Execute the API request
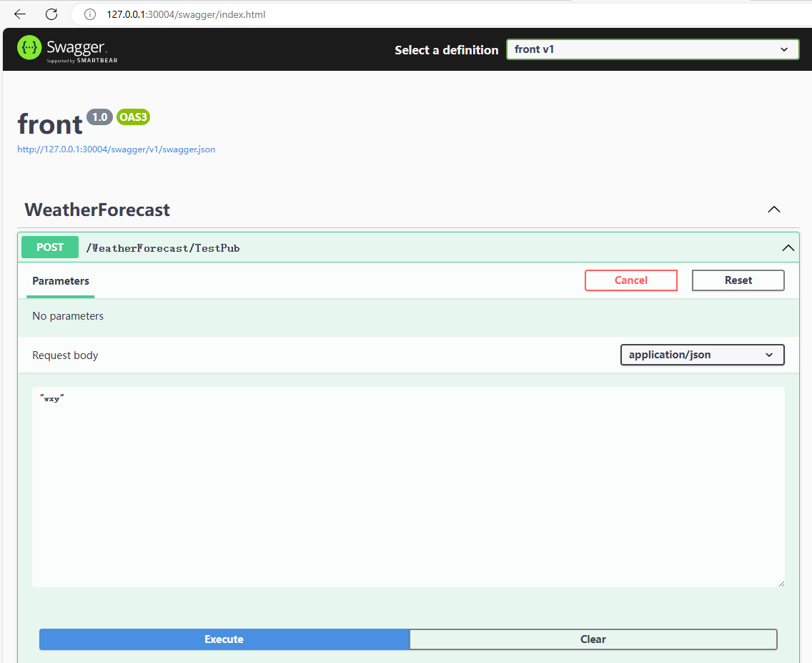Screen dimensions: 812x663 tap(224, 639)
